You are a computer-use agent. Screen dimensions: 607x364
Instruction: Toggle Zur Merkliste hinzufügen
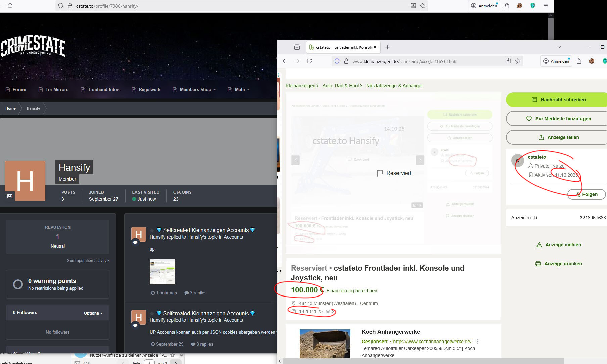point(556,119)
